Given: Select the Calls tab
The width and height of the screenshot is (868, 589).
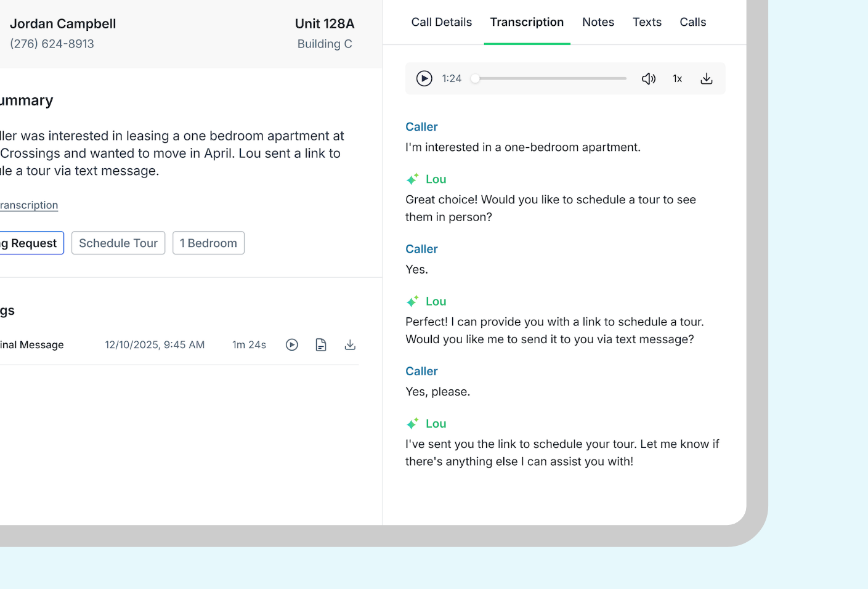Looking at the screenshot, I should (x=692, y=22).
